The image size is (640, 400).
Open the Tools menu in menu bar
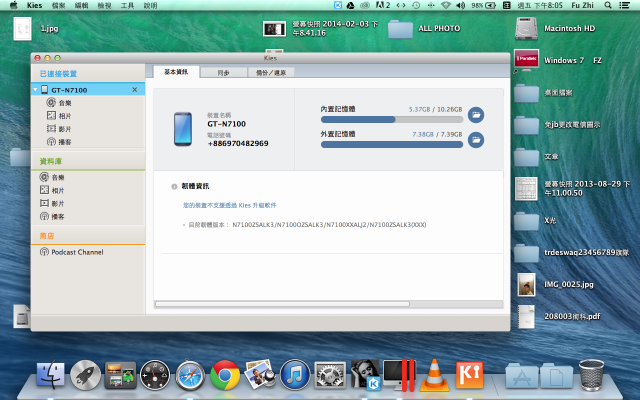click(x=127, y=5)
